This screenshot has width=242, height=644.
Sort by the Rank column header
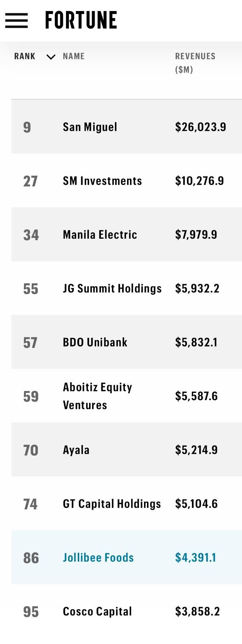(x=25, y=56)
